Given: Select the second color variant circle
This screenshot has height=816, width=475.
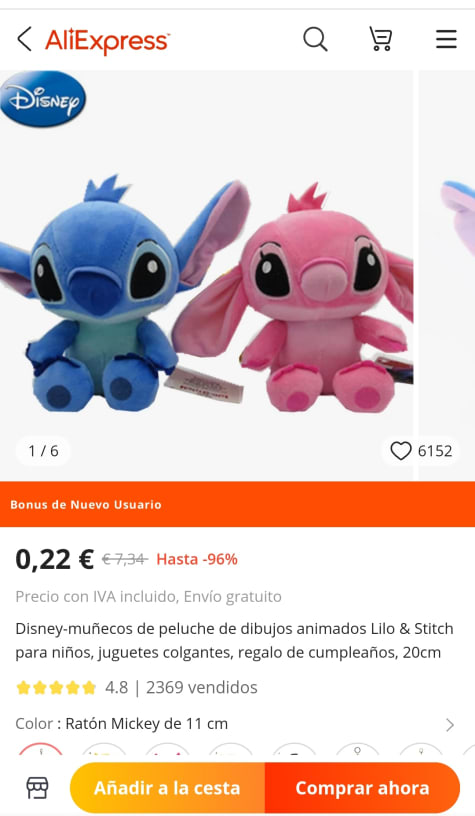Looking at the screenshot, I should (x=104, y=750).
